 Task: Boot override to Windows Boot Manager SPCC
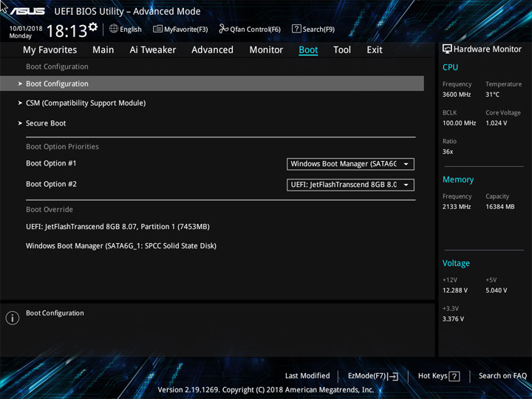(121, 246)
